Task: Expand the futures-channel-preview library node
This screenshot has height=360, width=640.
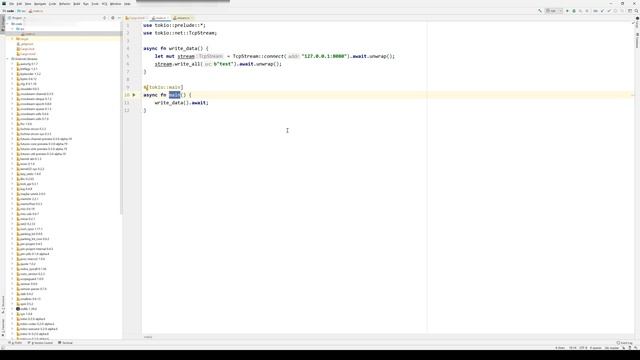Action: click(x=13, y=139)
